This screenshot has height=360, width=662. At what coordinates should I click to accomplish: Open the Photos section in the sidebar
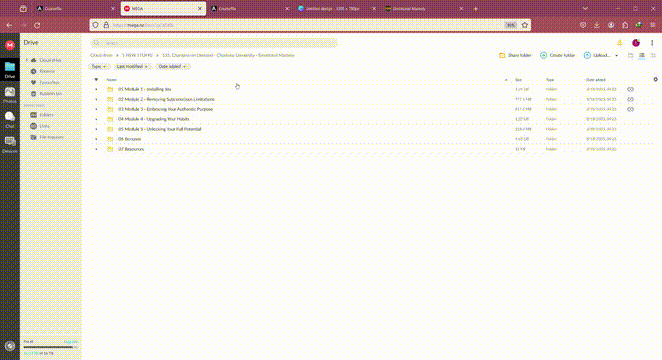[x=10, y=95]
